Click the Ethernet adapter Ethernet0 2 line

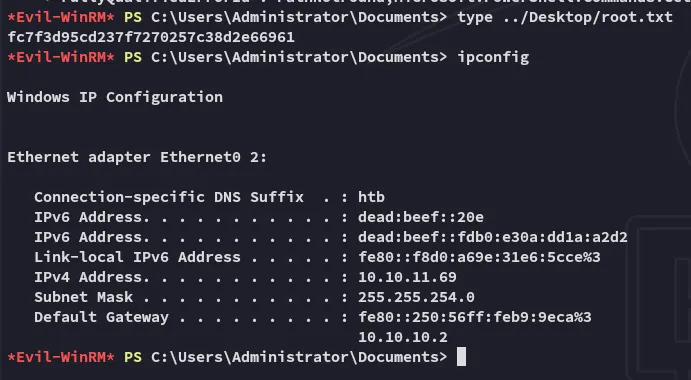click(137, 157)
